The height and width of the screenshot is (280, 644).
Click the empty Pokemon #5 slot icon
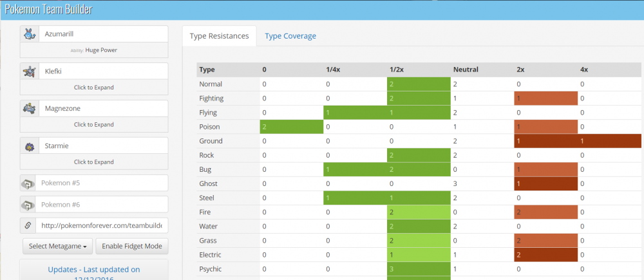(28, 183)
